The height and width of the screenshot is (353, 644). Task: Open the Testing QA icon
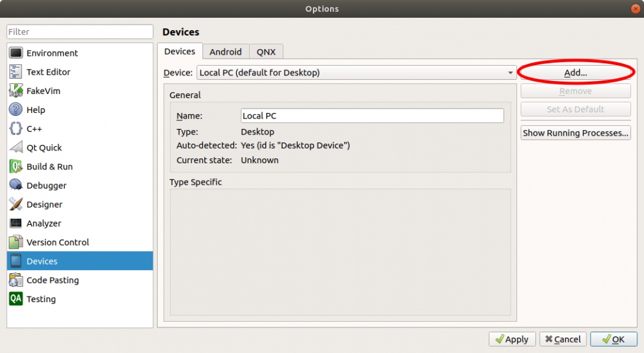[x=16, y=299]
